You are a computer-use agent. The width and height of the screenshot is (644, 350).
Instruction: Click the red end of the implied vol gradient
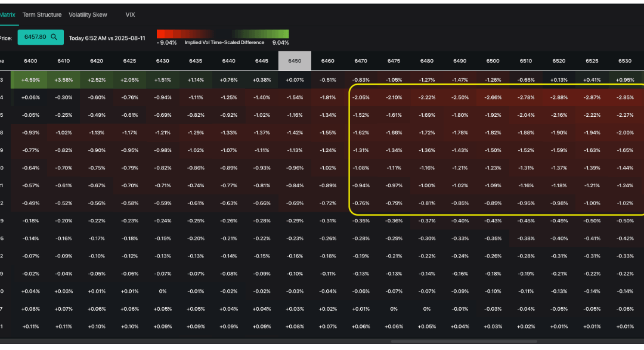[x=161, y=34]
